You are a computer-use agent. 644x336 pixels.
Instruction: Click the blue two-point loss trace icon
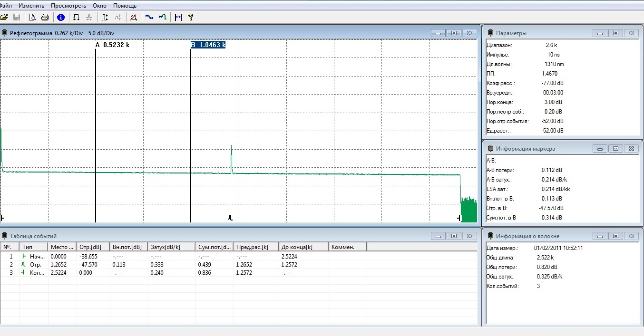(x=149, y=18)
